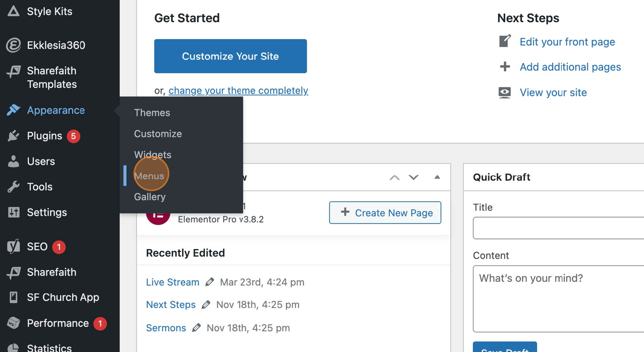
Task: Click pencil icon beside Next Steps
Action: pos(206,305)
